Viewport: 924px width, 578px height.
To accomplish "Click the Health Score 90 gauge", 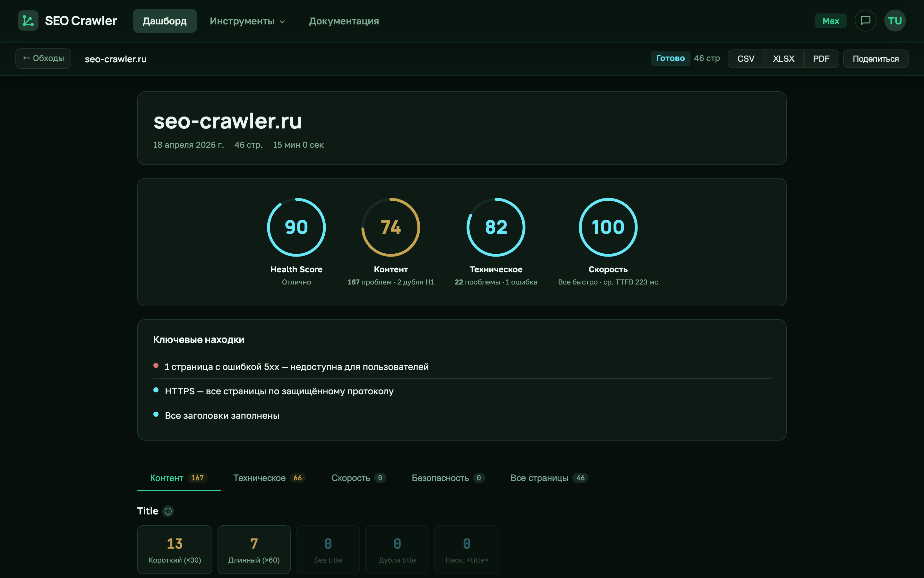I will pyautogui.click(x=296, y=227).
